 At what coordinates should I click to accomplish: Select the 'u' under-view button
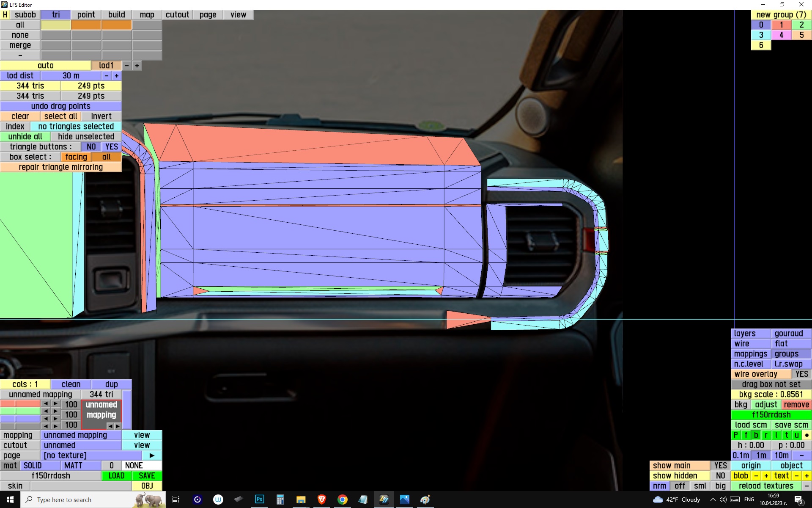tap(796, 435)
